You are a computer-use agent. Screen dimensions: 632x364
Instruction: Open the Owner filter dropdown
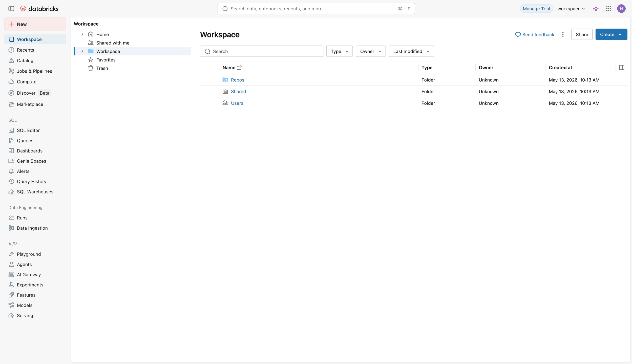370,51
